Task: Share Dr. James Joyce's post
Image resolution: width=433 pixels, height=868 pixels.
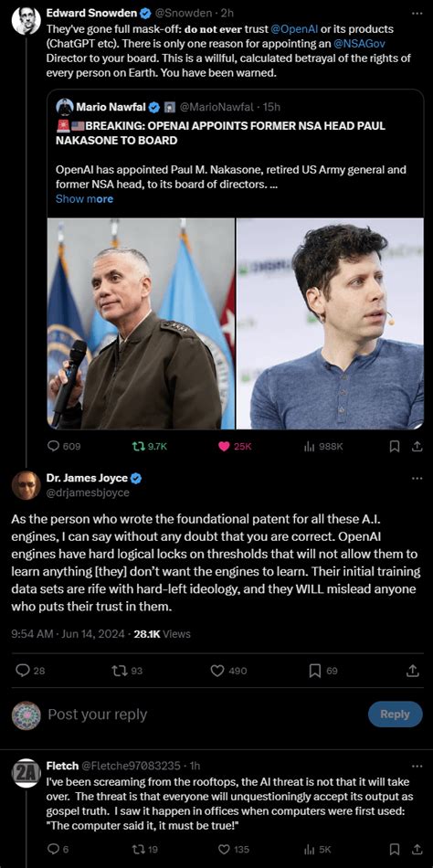Action: pyautogui.click(x=412, y=671)
